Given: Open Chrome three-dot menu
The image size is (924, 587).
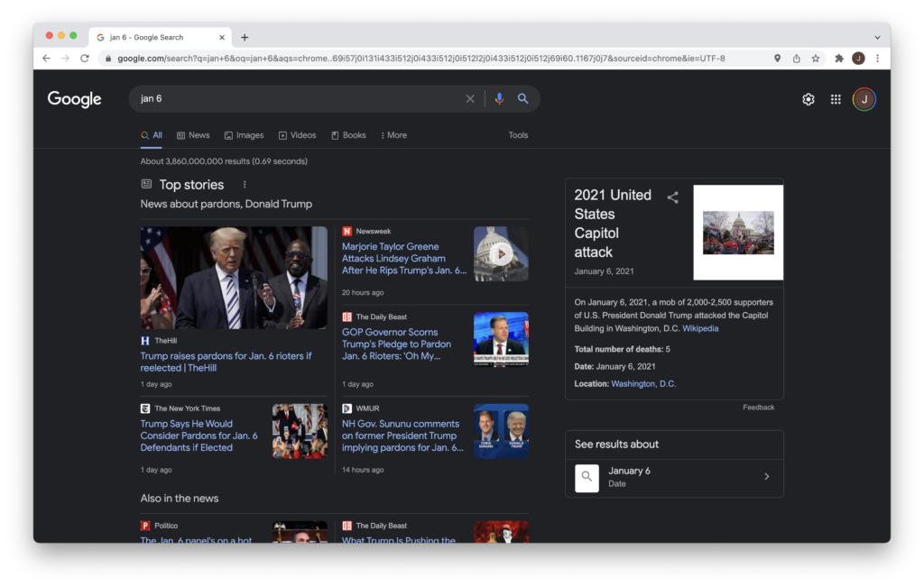Looking at the screenshot, I should 877,59.
